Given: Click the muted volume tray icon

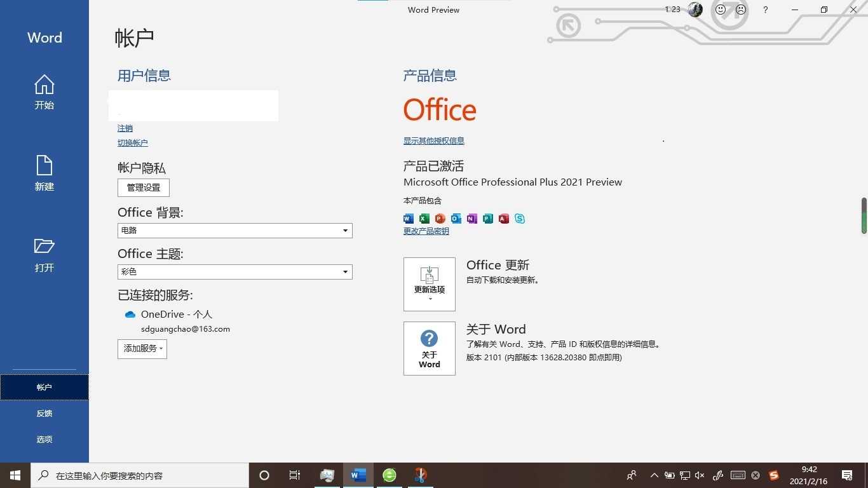Looking at the screenshot, I should click(700, 475).
